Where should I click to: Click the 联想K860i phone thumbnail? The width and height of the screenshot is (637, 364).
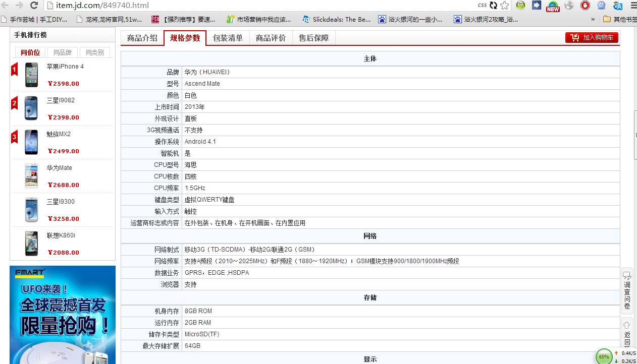click(x=31, y=244)
